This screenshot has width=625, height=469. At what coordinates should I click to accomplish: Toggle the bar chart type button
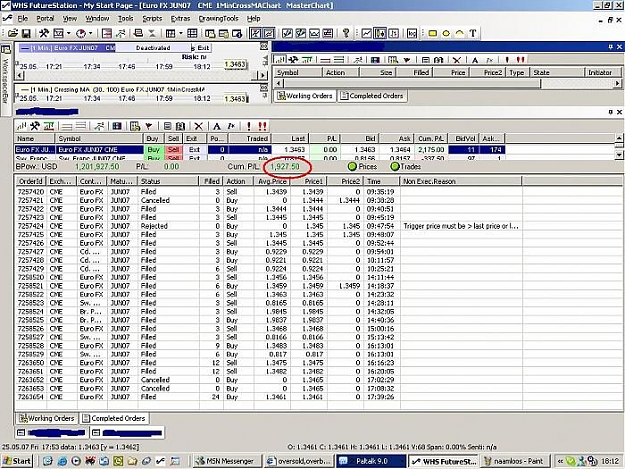click(393, 33)
